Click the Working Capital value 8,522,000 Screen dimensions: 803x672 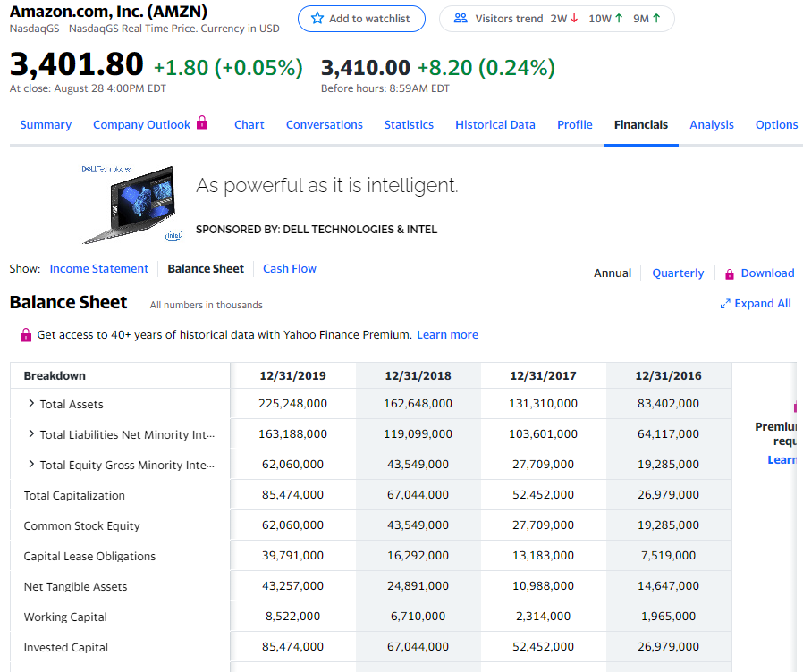tap(293, 616)
